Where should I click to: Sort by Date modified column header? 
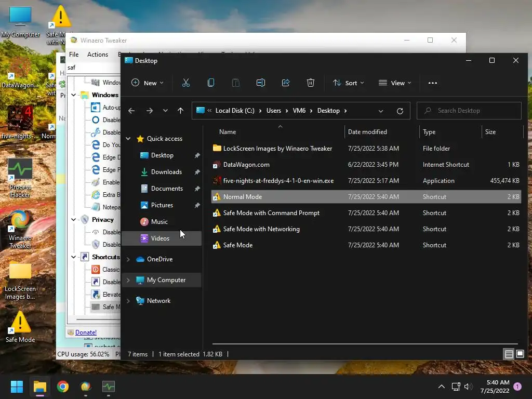[367, 132]
